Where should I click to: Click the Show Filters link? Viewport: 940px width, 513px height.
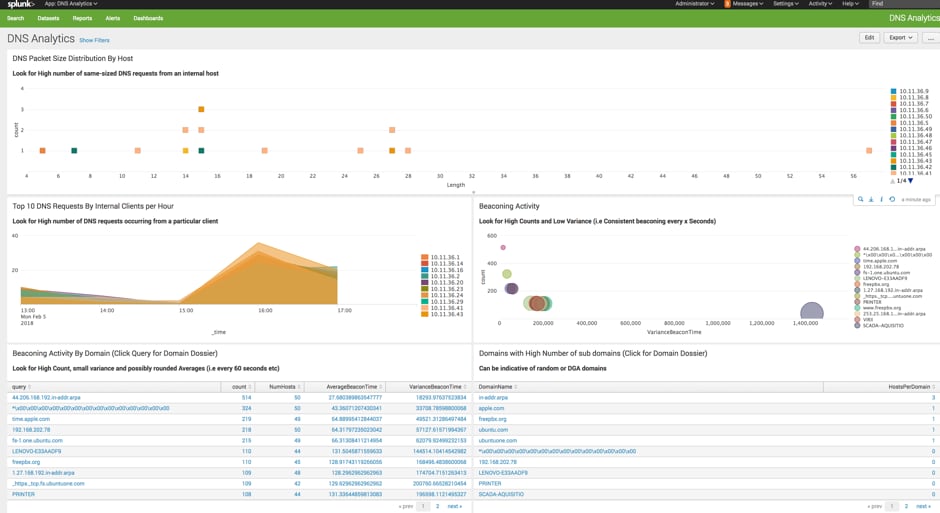(x=94, y=40)
